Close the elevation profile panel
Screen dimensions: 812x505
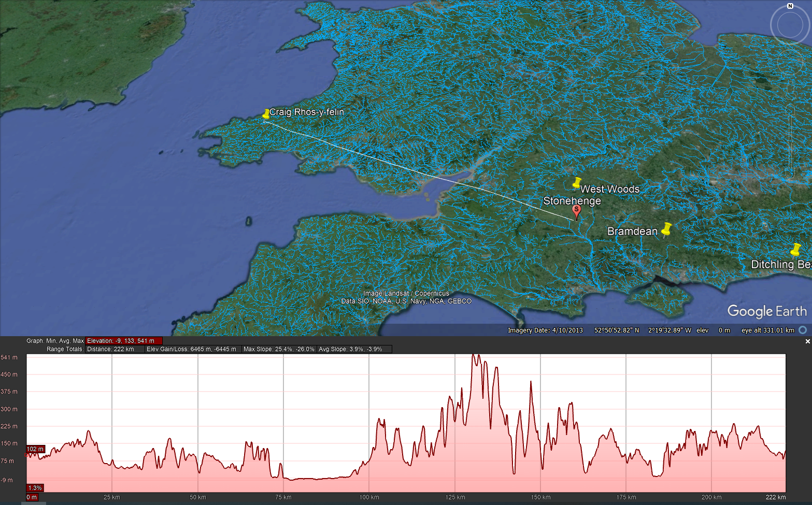click(807, 341)
